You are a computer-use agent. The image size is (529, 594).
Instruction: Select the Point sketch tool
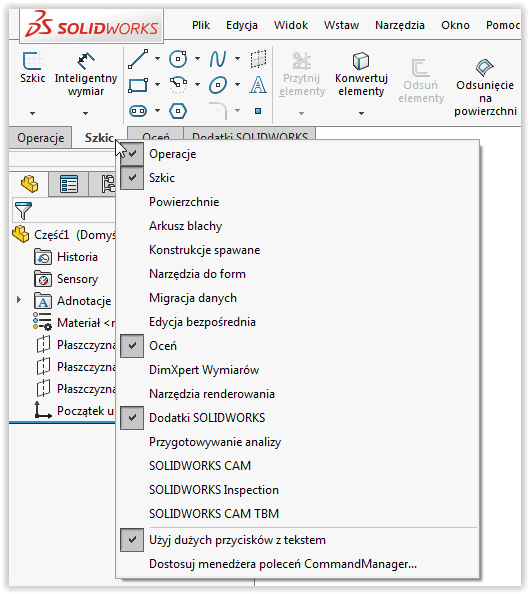point(258,111)
